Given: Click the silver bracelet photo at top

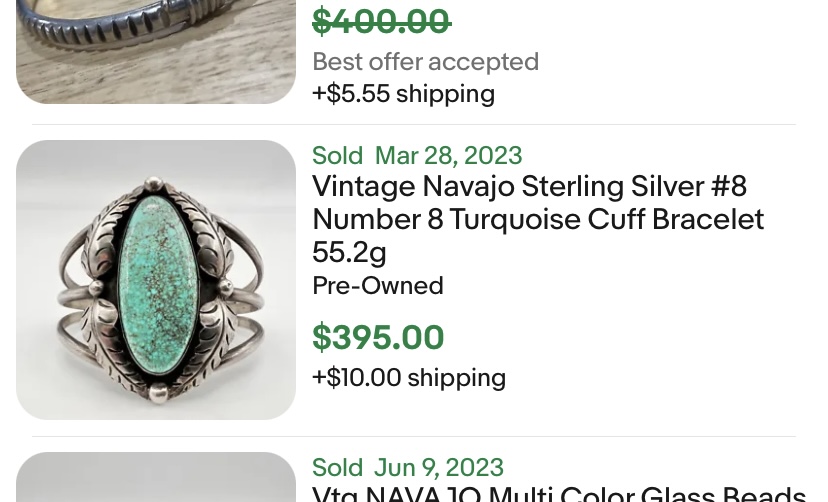Looking at the screenshot, I should pyautogui.click(x=156, y=50).
